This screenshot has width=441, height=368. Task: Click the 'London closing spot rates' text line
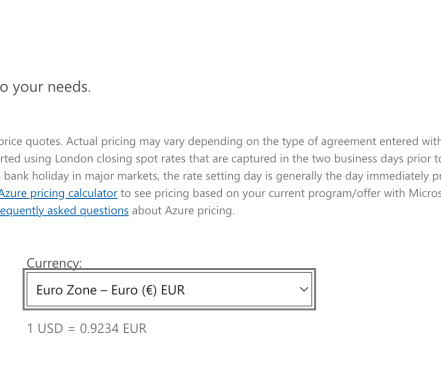(x=220, y=159)
